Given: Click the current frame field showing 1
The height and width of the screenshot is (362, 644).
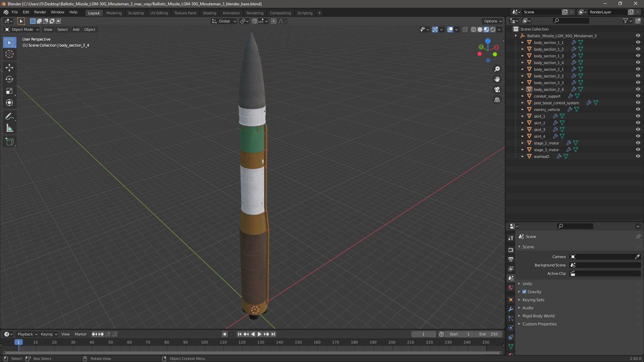Looking at the screenshot, I should pos(423,334).
